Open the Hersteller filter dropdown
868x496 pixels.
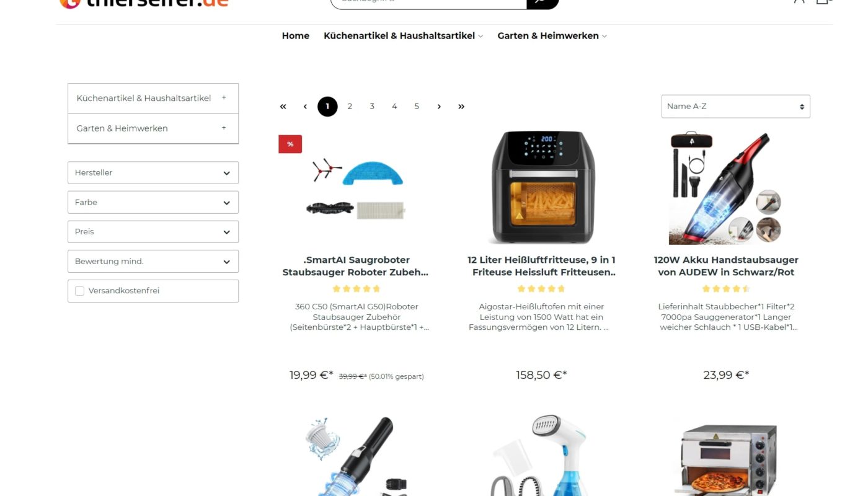tap(153, 173)
